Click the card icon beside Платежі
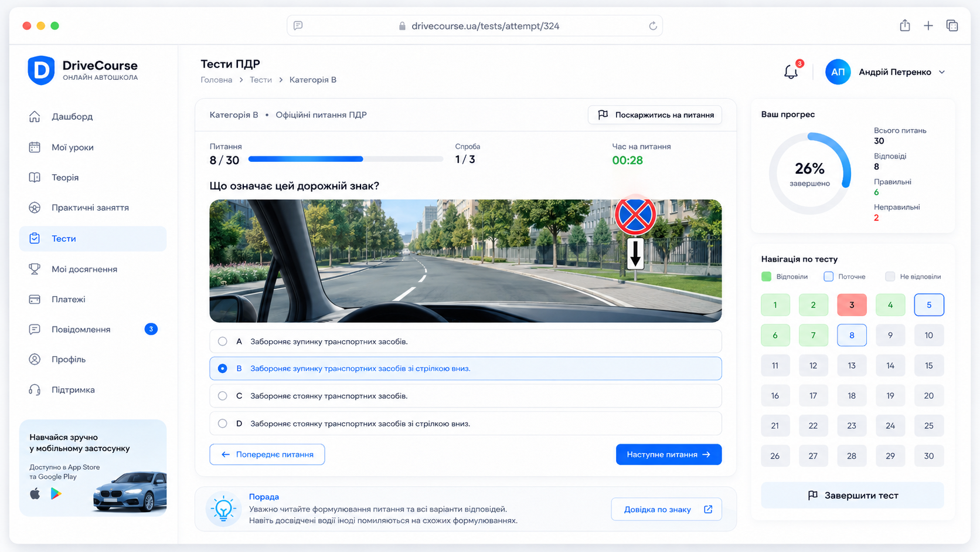980x552 pixels. point(35,299)
